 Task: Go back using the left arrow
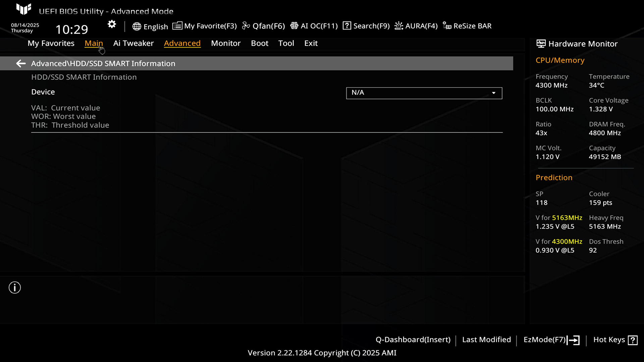coord(21,63)
